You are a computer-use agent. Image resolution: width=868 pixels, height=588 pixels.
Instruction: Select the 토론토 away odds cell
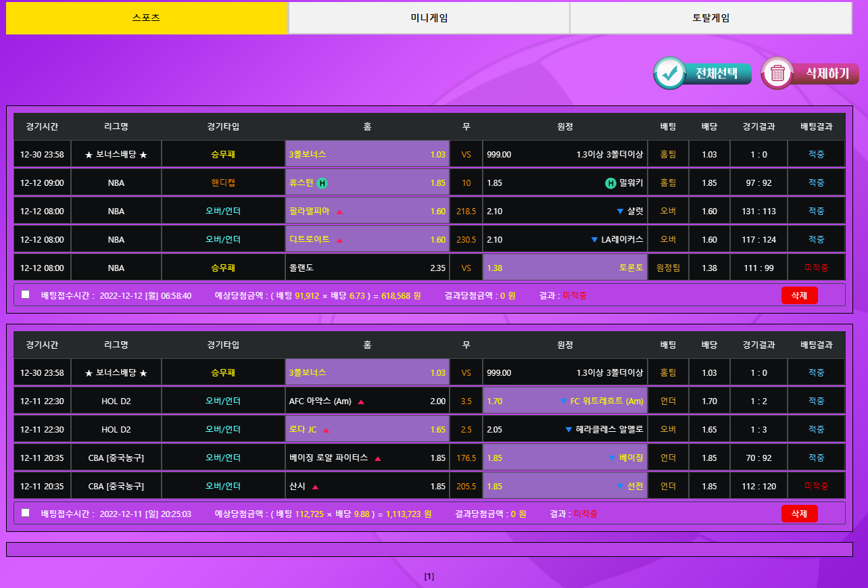coord(564,268)
